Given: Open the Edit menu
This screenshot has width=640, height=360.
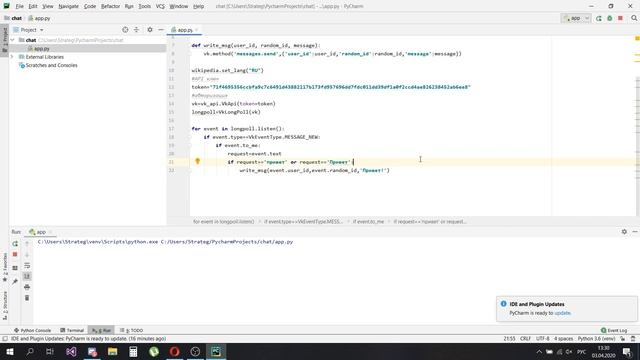Looking at the screenshot, I should point(33,7).
